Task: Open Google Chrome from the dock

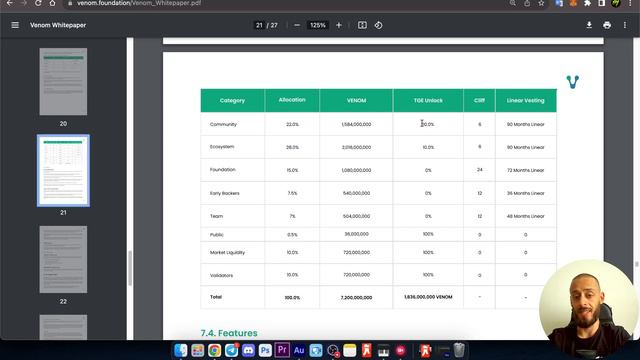Action: 214,350
